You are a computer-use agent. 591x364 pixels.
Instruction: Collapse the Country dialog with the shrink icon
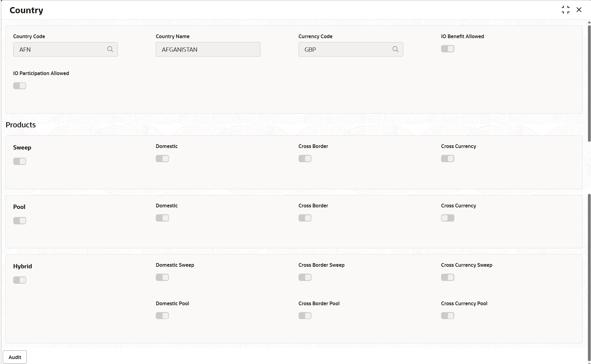(x=565, y=10)
